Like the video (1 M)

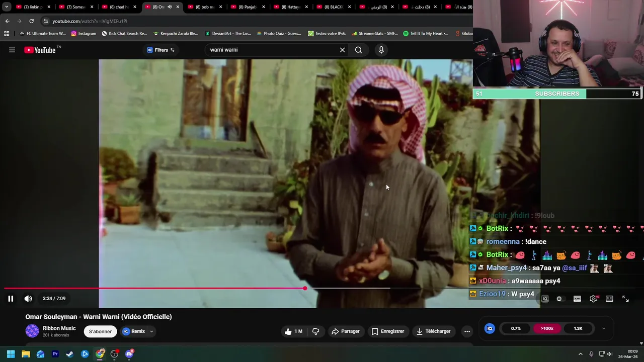294,331
